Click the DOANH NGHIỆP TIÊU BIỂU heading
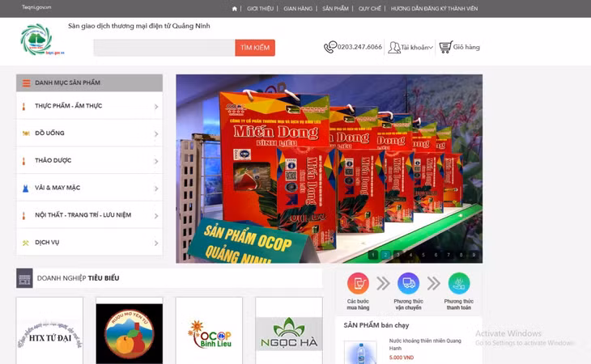The width and height of the screenshot is (591, 364). tap(78, 278)
